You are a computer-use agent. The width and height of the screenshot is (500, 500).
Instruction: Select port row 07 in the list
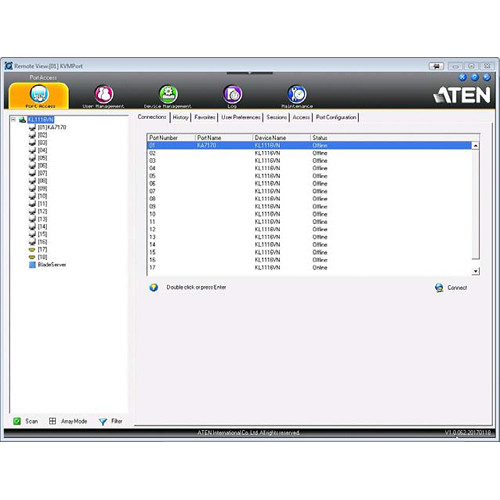pyautogui.click(x=309, y=191)
